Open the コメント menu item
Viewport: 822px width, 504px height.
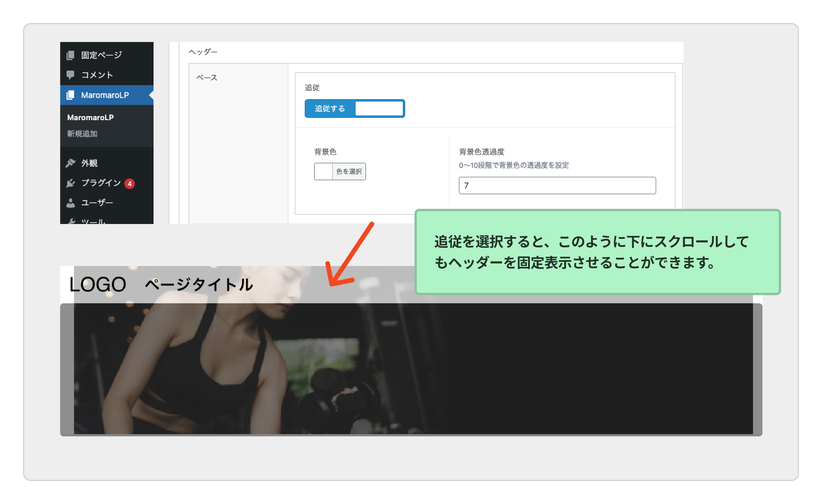click(x=97, y=75)
